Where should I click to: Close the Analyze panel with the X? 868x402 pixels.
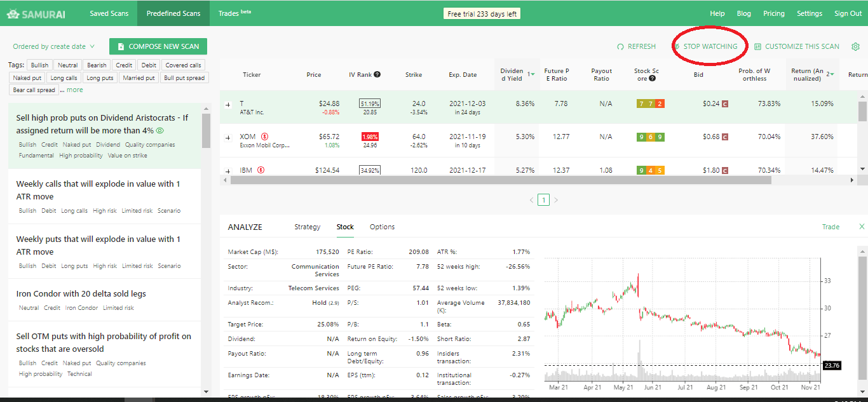click(x=862, y=227)
